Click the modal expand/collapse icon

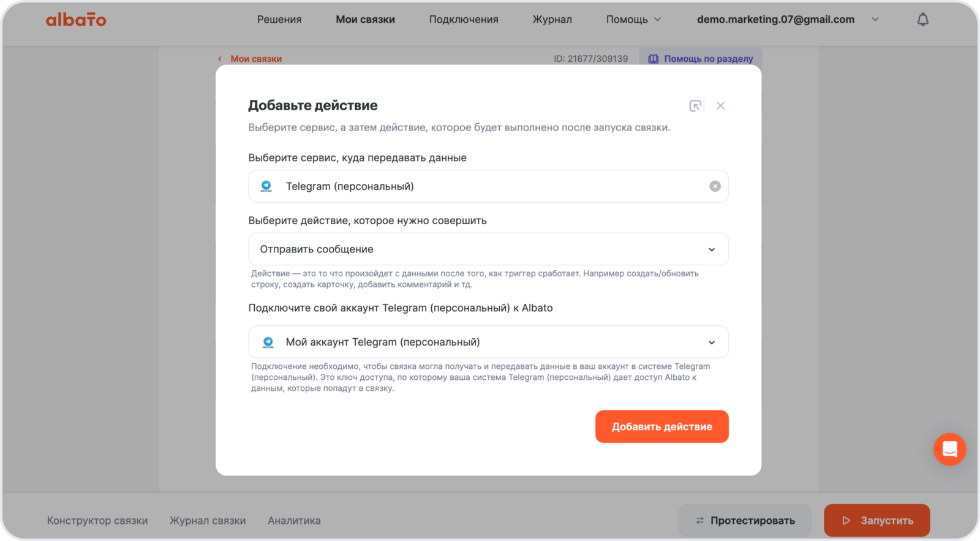click(695, 106)
